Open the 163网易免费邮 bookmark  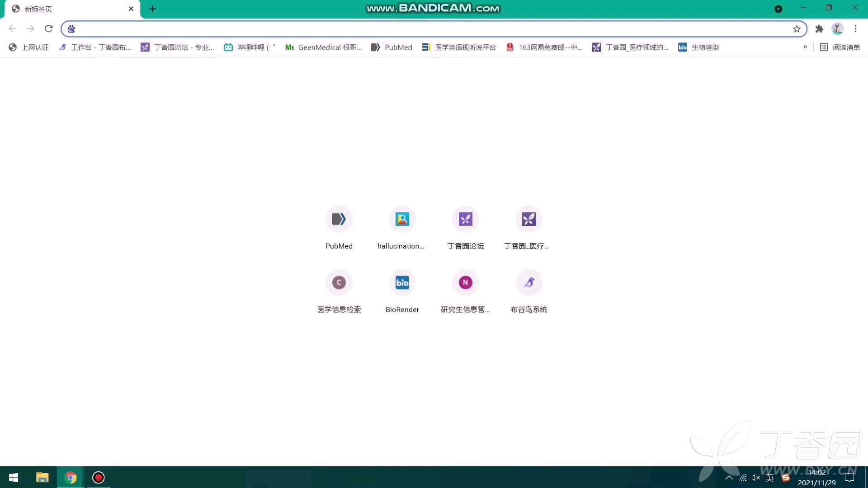[x=544, y=47]
